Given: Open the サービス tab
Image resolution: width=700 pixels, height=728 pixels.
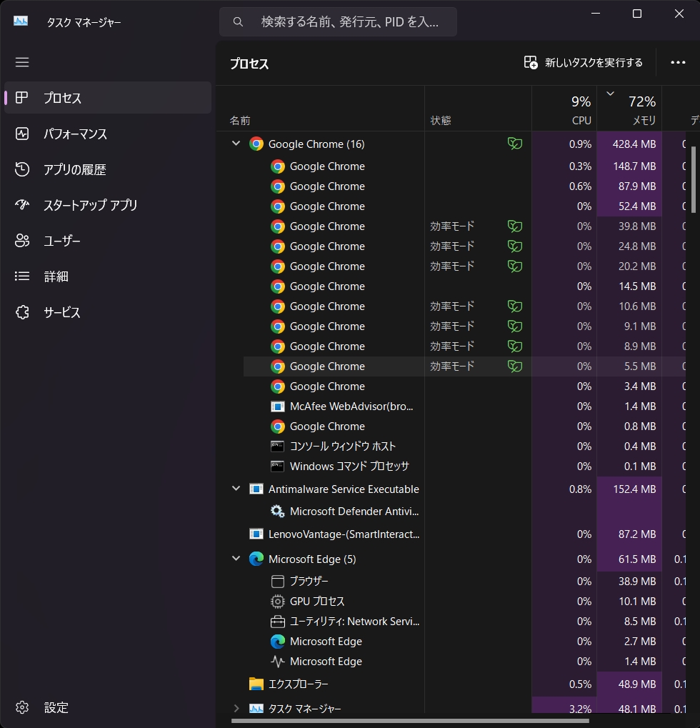Looking at the screenshot, I should click(x=108, y=312).
